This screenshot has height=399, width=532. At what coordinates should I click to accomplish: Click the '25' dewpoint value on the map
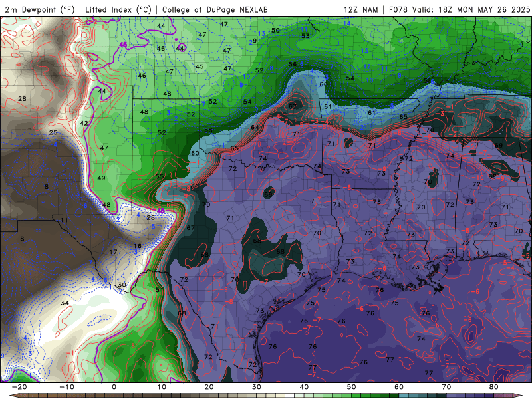point(53,132)
